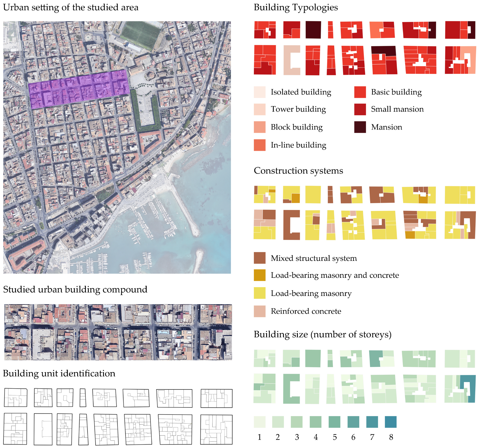Click the yellow Load-bearing masonry swatch
The image size is (479, 448).
(259, 293)
